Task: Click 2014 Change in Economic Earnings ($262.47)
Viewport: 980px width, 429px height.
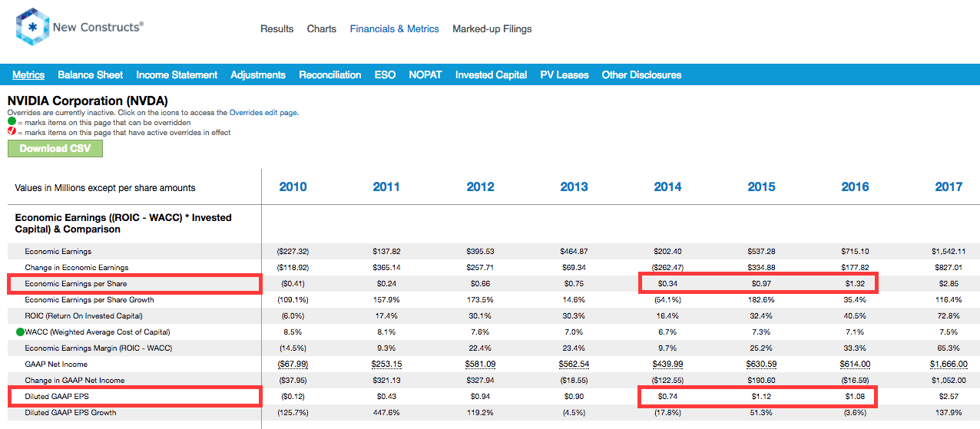Action: 667,268
